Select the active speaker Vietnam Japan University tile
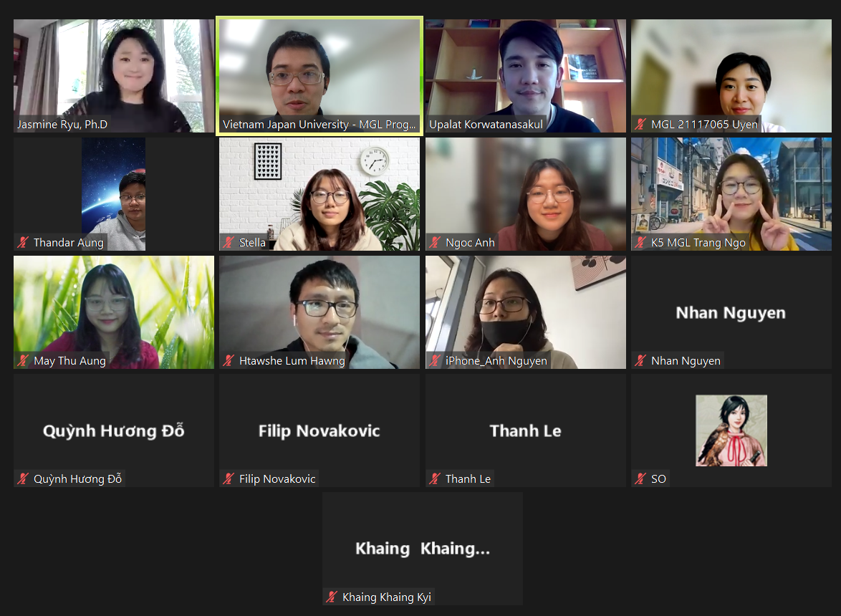Viewport: 841px width, 616px height. (x=319, y=76)
